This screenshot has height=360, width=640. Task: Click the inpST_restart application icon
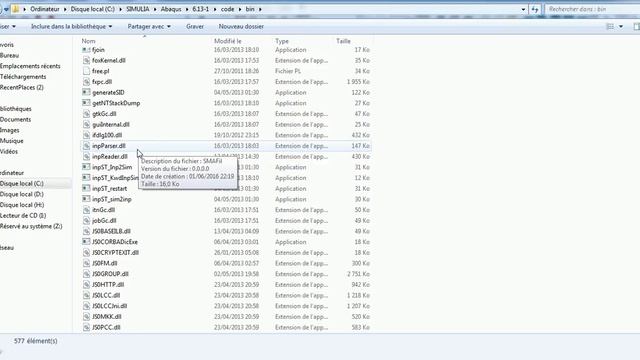point(86,189)
